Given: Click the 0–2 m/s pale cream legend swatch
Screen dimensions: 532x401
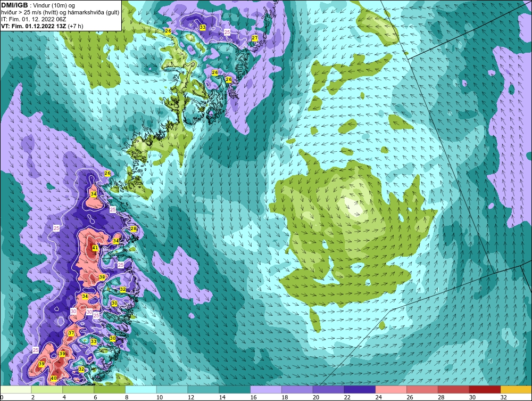Looking at the screenshot, I should click(x=16, y=389).
